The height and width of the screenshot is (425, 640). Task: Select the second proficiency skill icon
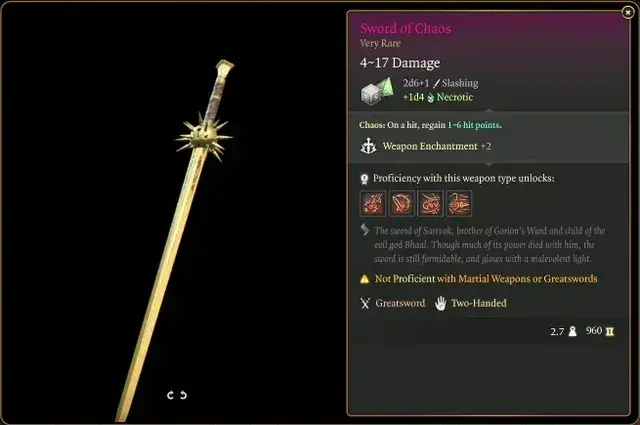402,203
